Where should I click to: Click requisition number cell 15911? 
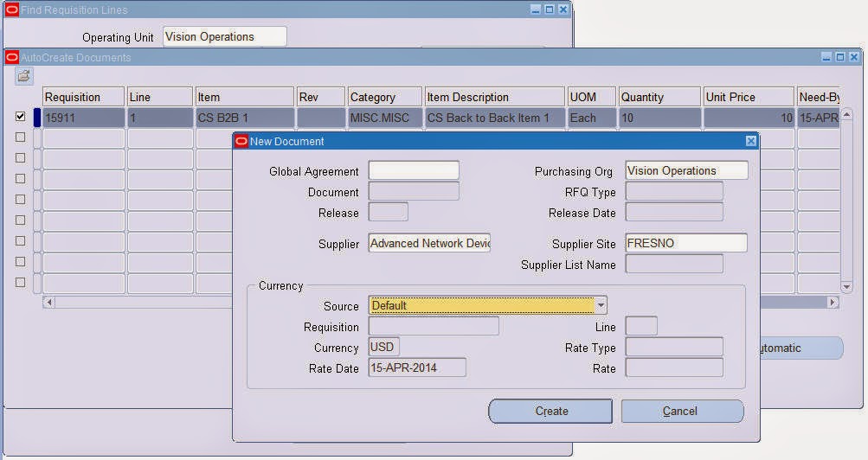click(84, 118)
